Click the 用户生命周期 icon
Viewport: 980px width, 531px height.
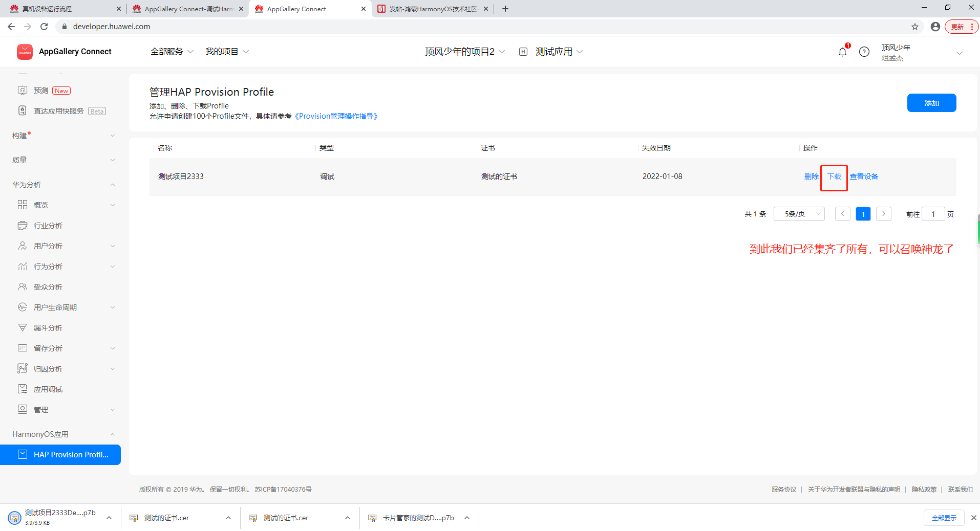[x=23, y=307]
